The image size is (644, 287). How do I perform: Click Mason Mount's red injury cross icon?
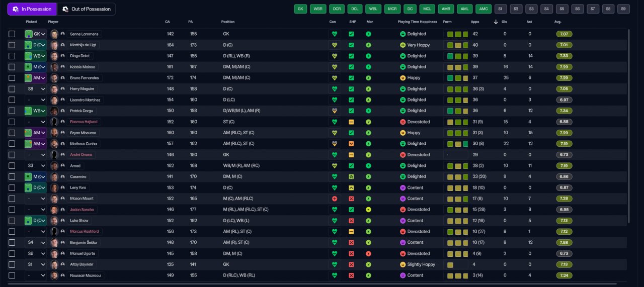pos(334,199)
